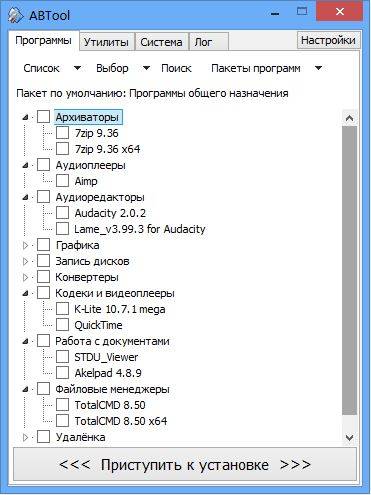This screenshot has width=371, height=495.
Task: Check the Запись дисков checkbox
Action: click(x=43, y=261)
